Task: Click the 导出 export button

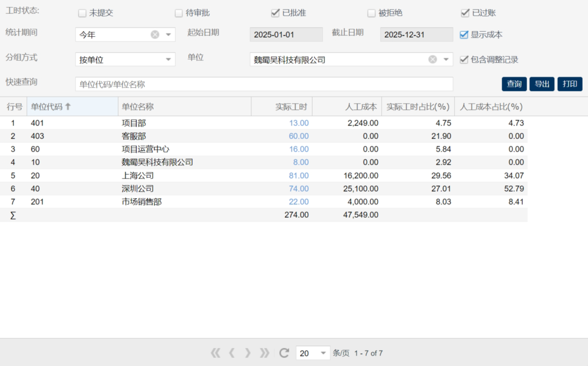Action: click(x=542, y=84)
